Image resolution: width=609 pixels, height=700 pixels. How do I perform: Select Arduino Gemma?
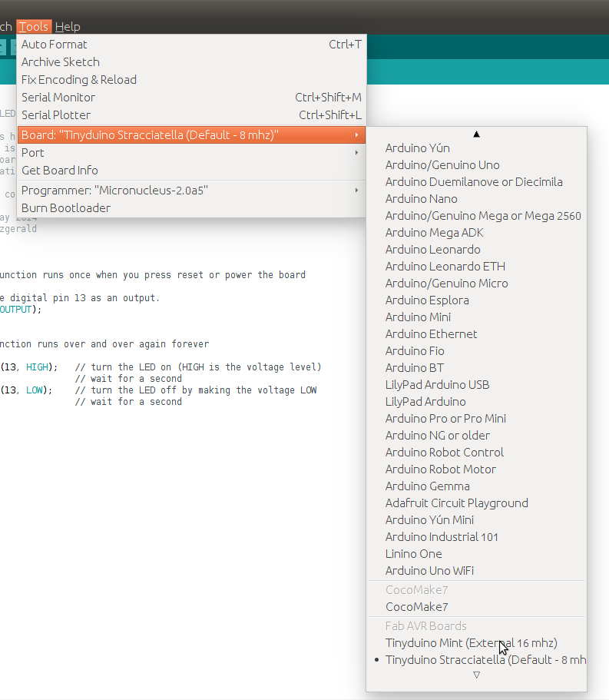point(476,486)
